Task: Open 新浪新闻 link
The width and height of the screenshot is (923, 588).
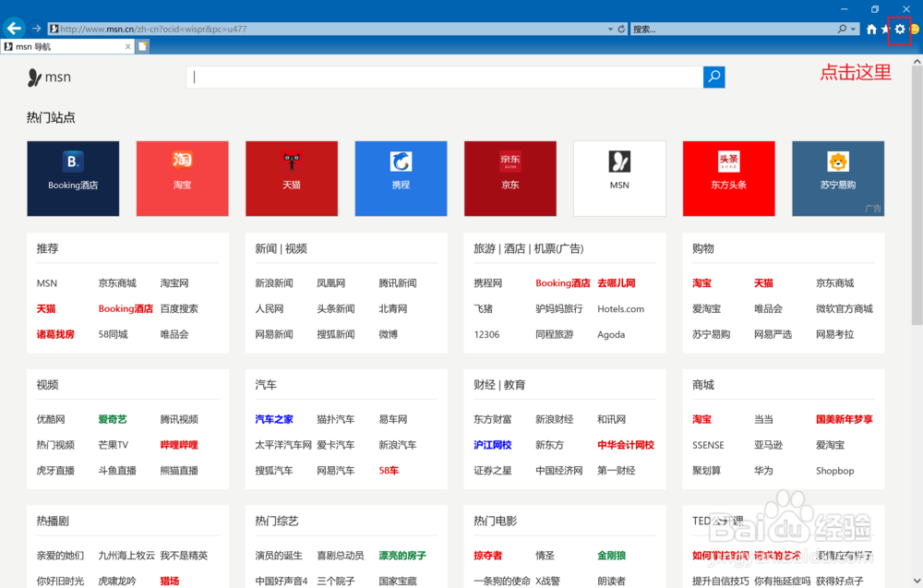Action: tap(274, 283)
